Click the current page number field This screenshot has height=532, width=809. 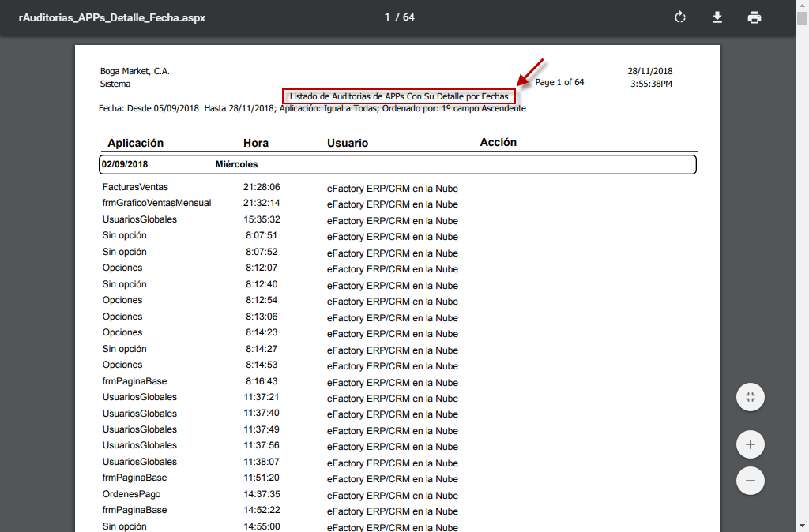point(388,17)
